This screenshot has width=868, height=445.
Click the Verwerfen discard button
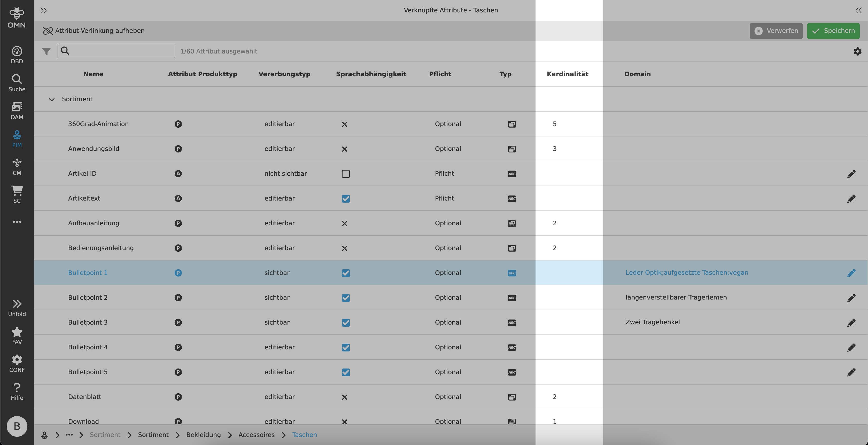(x=776, y=31)
